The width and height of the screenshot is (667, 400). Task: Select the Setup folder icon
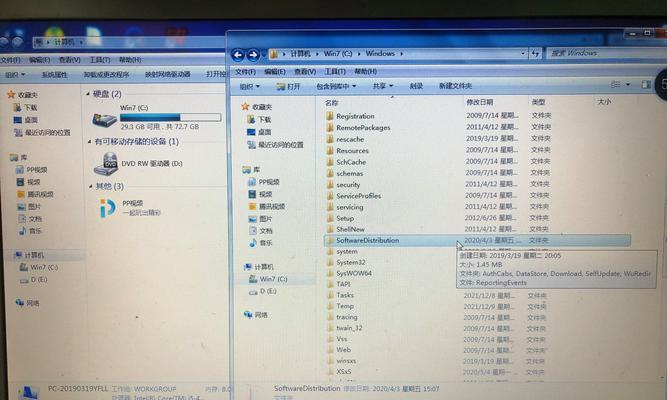(330, 218)
